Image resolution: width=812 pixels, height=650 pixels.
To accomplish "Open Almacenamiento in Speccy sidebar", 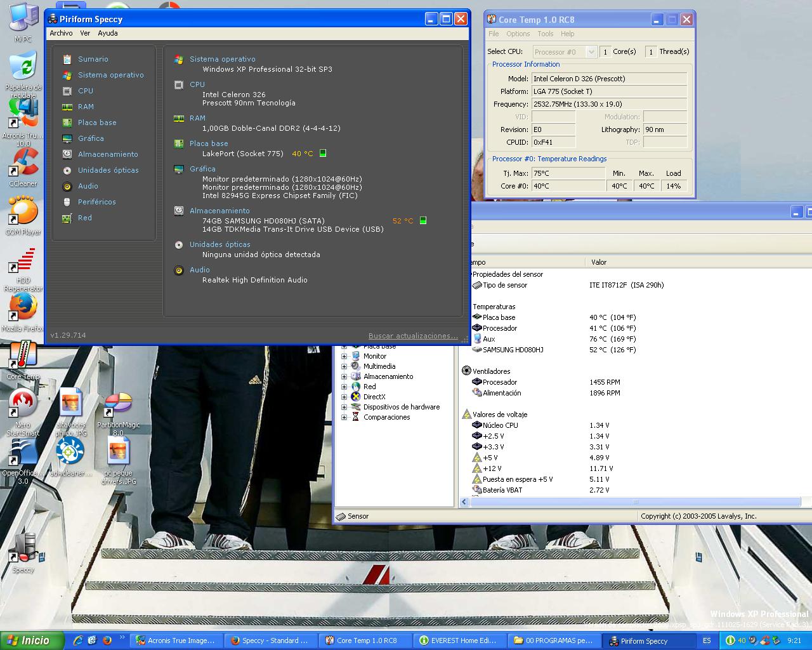I will (108, 154).
